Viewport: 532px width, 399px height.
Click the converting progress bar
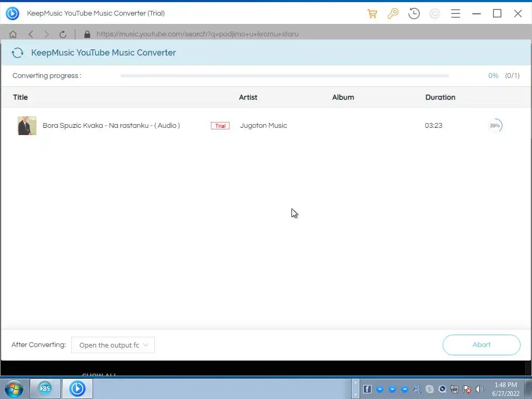pyautogui.click(x=285, y=76)
